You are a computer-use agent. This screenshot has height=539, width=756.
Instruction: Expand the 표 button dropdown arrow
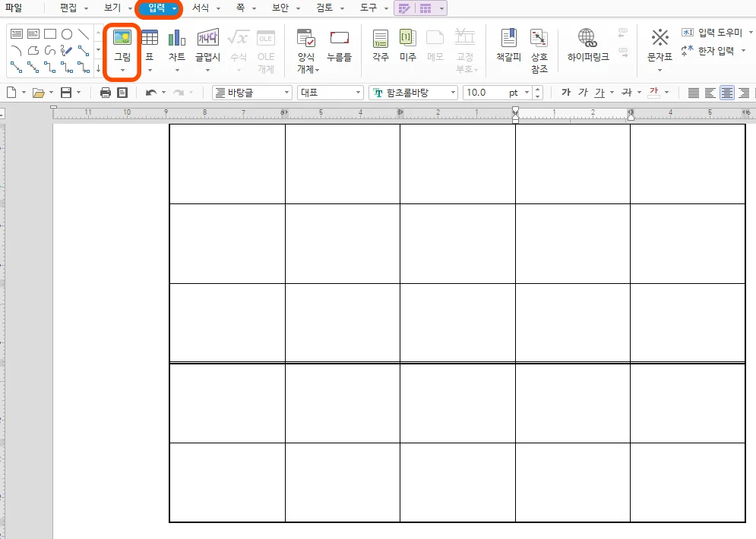pos(150,71)
